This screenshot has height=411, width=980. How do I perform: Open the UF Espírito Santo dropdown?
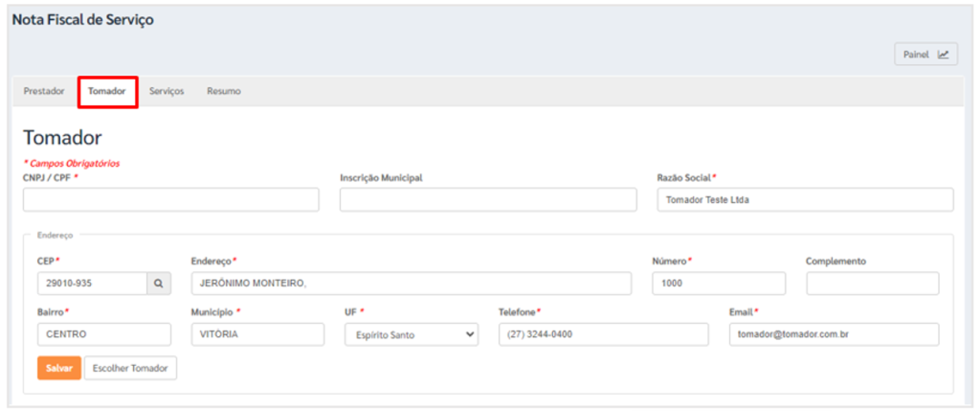coord(412,334)
